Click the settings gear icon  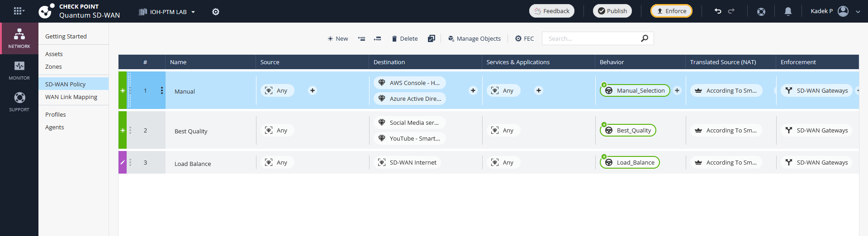tap(216, 12)
